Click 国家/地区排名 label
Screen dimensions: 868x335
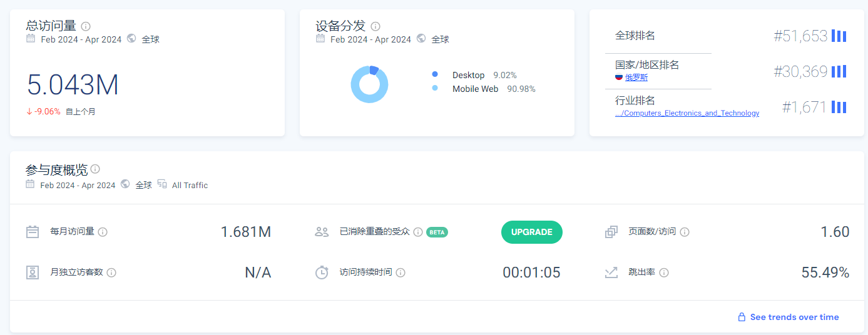pos(647,64)
